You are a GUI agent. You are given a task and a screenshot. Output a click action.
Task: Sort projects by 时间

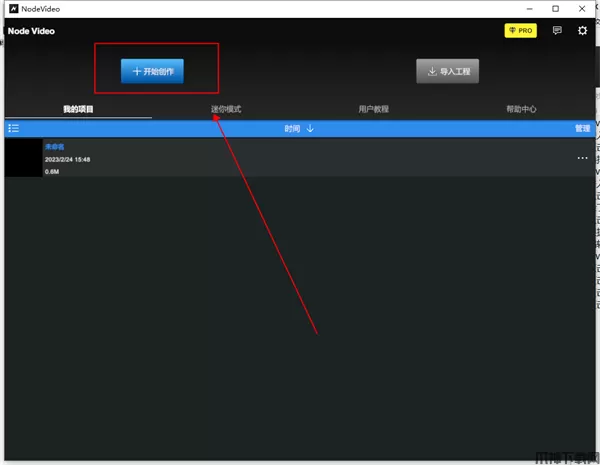tap(299, 128)
